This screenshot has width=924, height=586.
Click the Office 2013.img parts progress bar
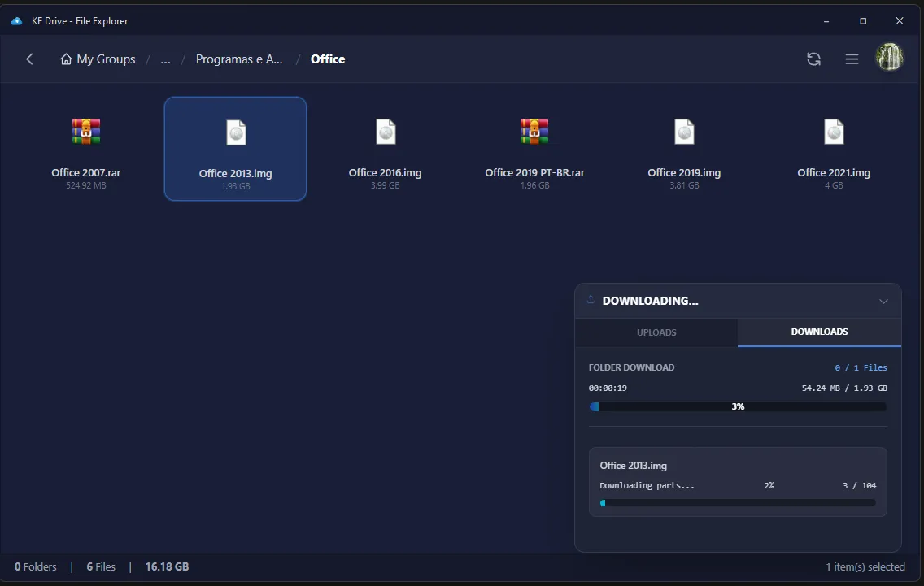[738, 503]
